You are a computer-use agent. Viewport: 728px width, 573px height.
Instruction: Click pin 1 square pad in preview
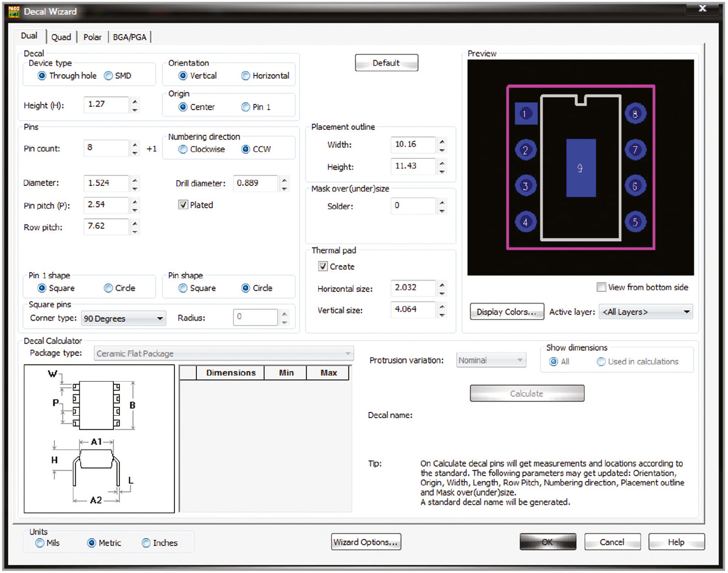[525, 114]
